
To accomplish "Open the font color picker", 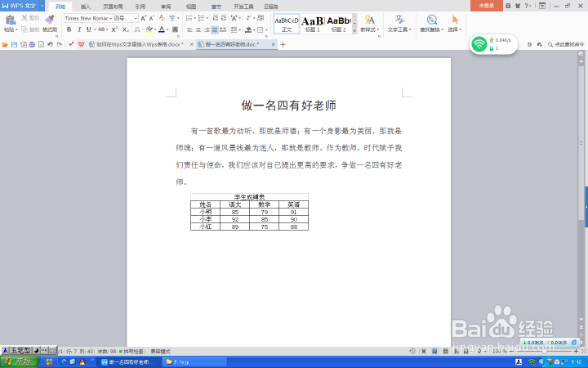I will tap(167, 29).
